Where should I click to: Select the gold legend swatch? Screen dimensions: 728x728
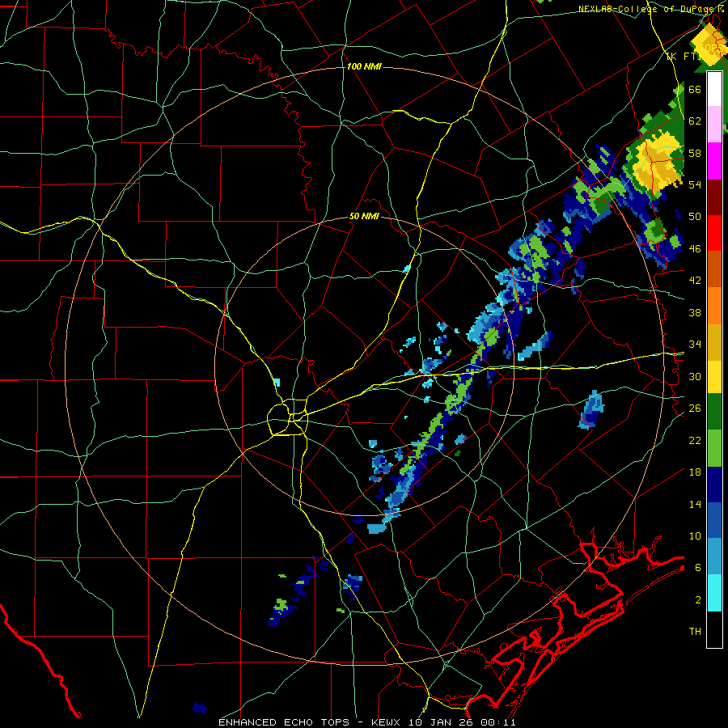tap(714, 342)
